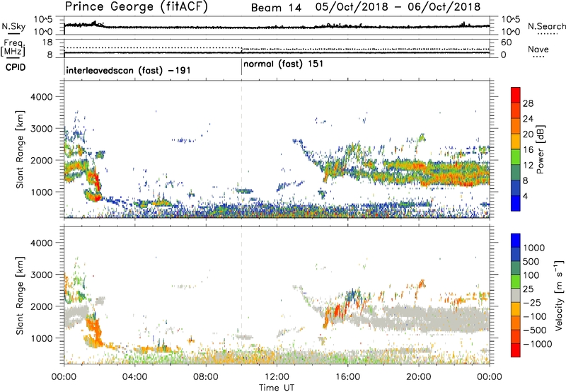Click the '60' Nave axis tick

click(x=506, y=42)
